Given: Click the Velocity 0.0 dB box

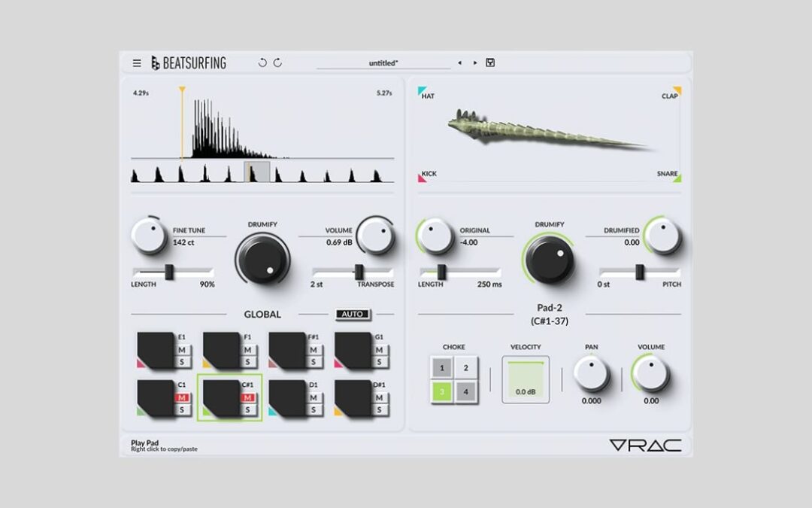Looking at the screenshot, I should [526, 379].
